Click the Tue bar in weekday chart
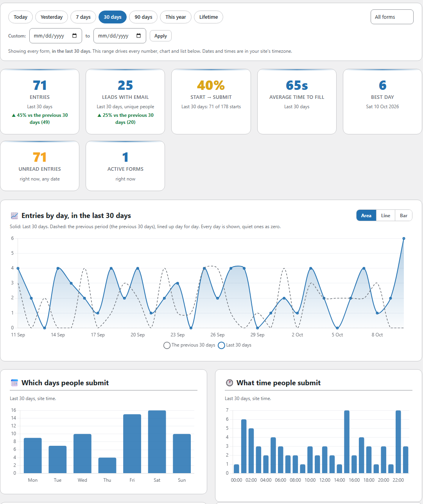The width and height of the screenshot is (423, 504). (57, 459)
